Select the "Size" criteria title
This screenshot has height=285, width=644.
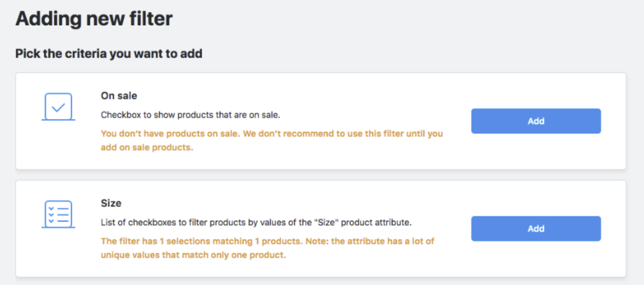111,203
